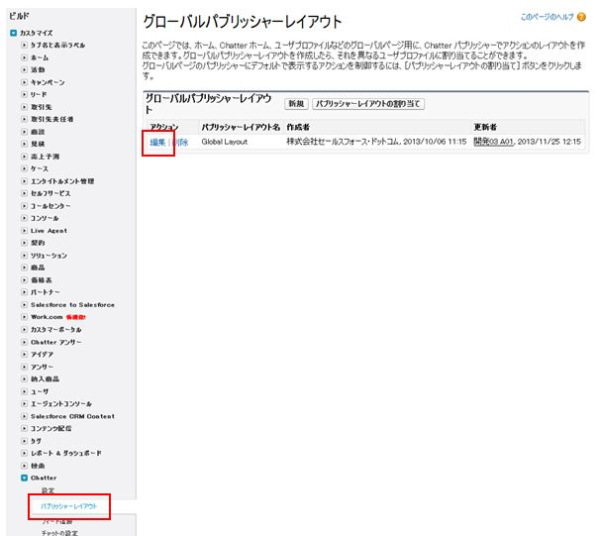600x536 pixels.
Task: Expand the ユーザ node arrow
Action: tap(24, 391)
